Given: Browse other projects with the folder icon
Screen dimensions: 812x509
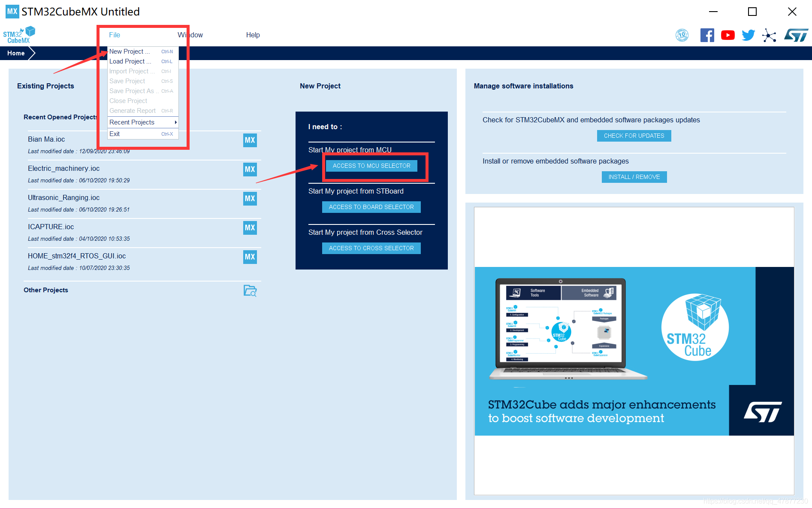Looking at the screenshot, I should pos(250,291).
